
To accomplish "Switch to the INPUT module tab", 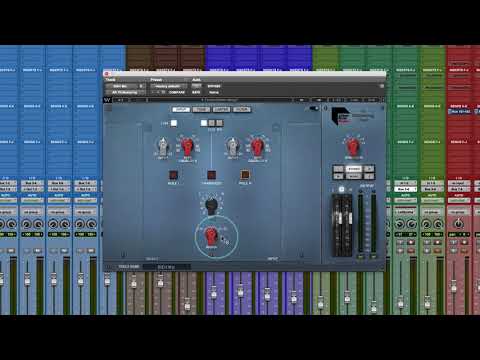I will 181,109.
